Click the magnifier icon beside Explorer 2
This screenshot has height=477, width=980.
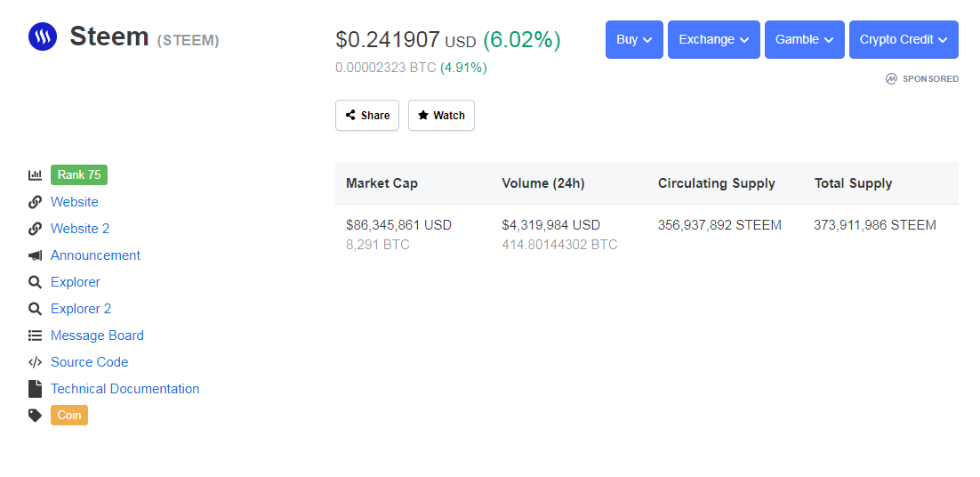35,309
